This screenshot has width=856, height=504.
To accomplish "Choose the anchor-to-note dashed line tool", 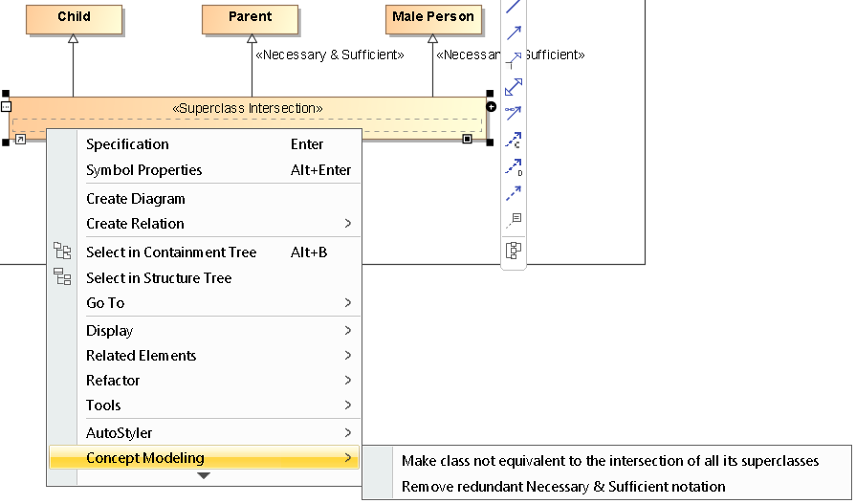I will tap(514, 220).
